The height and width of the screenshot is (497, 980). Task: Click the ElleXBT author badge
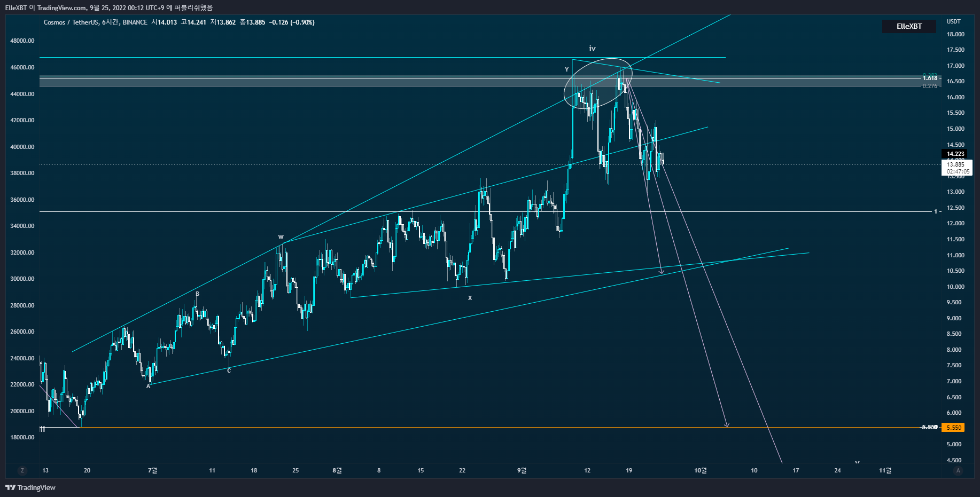909,26
